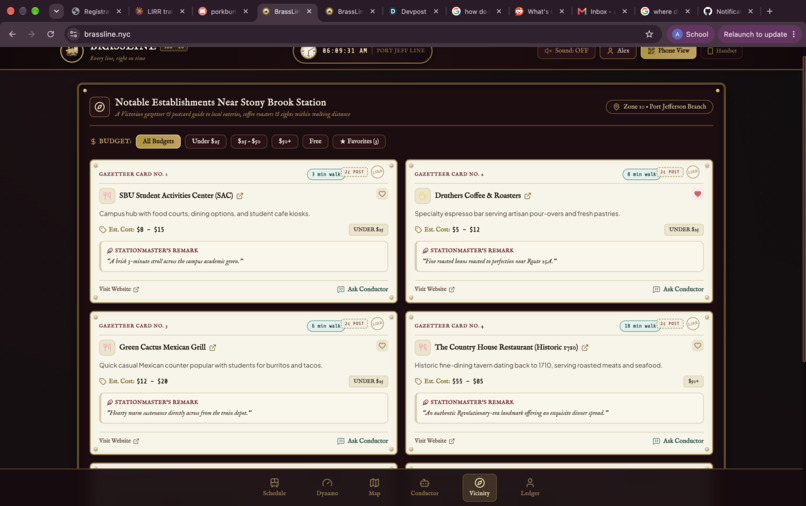Image resolution: width=806 pixels, height=506 pixels.
Task: Visit Website link on Country House card
Action: pos(434,441)
